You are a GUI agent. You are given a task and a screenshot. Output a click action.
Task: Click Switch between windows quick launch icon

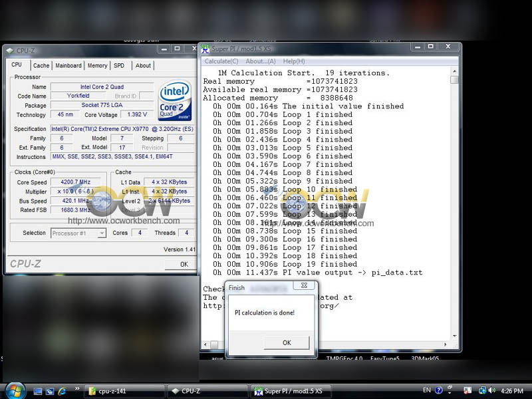pos(50,391)
